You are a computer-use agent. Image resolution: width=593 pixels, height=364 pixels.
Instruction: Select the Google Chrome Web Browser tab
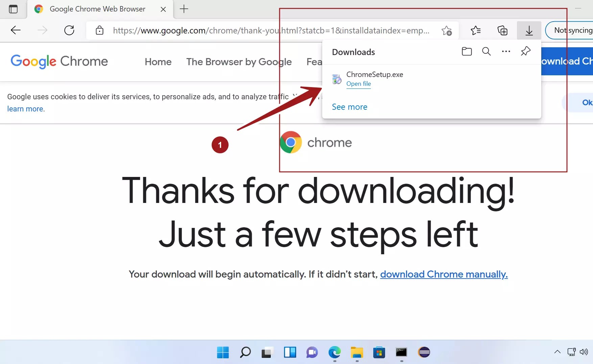click(x=100, y=9)
